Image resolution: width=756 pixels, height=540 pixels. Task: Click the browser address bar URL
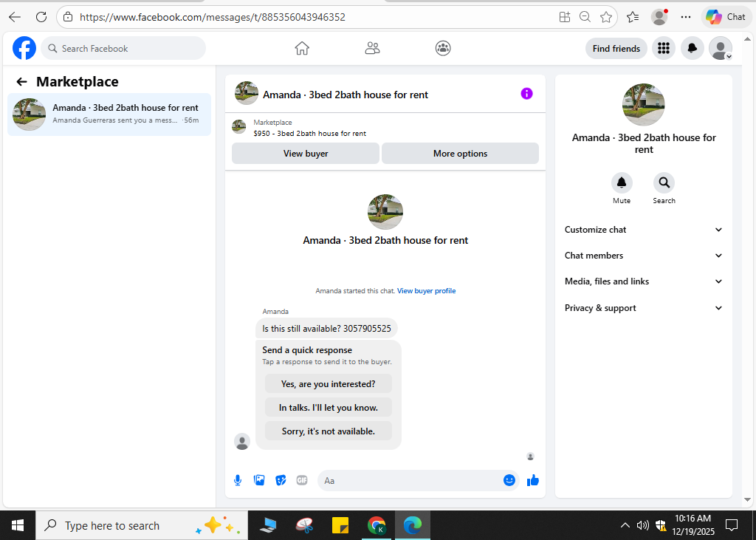pyautogui.click(x=212, y=17)
